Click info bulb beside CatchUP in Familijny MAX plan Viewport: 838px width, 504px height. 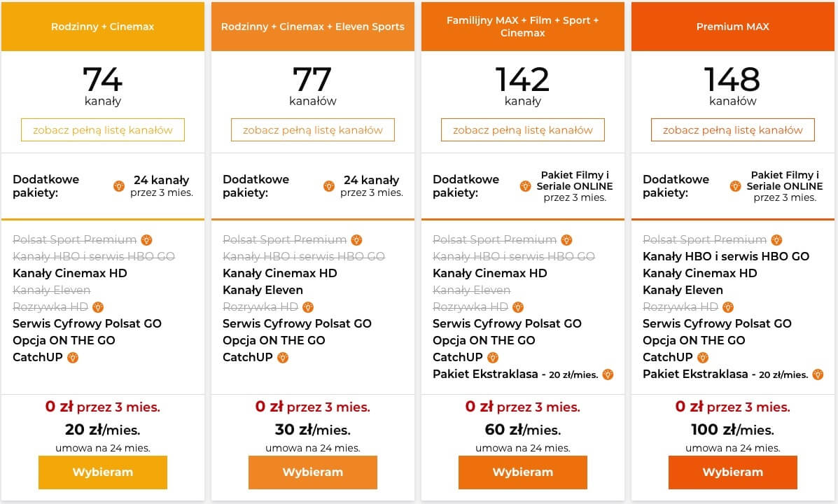tap(493, 358)
